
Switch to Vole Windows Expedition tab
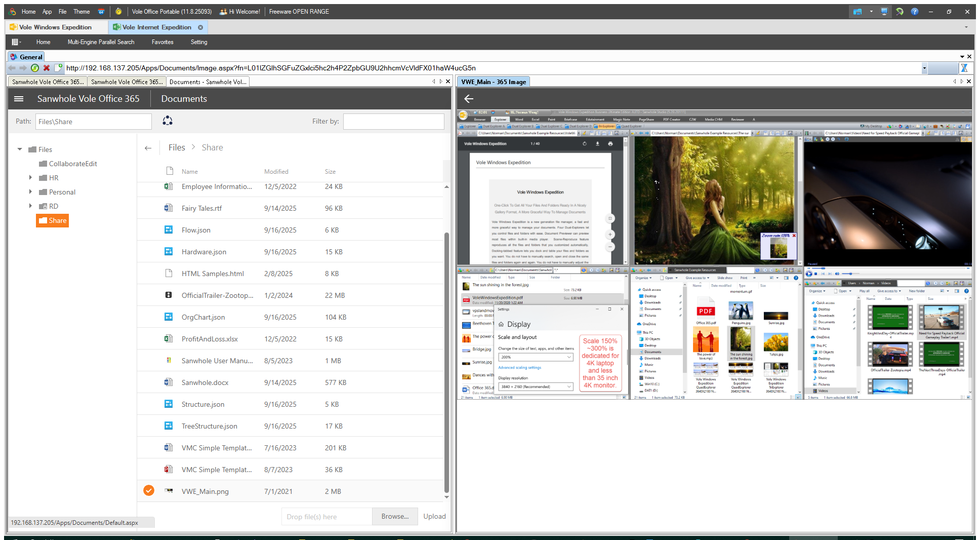point(55,27)
